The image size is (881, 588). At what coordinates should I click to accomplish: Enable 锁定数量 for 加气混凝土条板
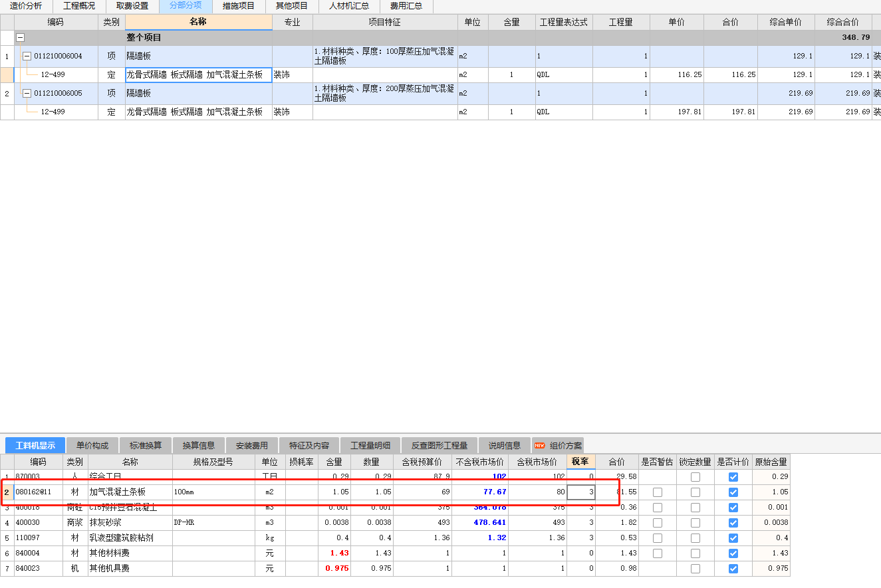pyautogui.click(x=695, y=492)
